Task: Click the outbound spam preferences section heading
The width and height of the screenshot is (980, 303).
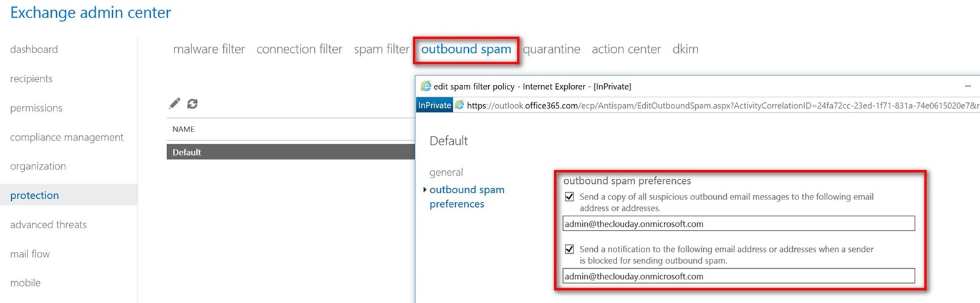Action: click(627, 181)
